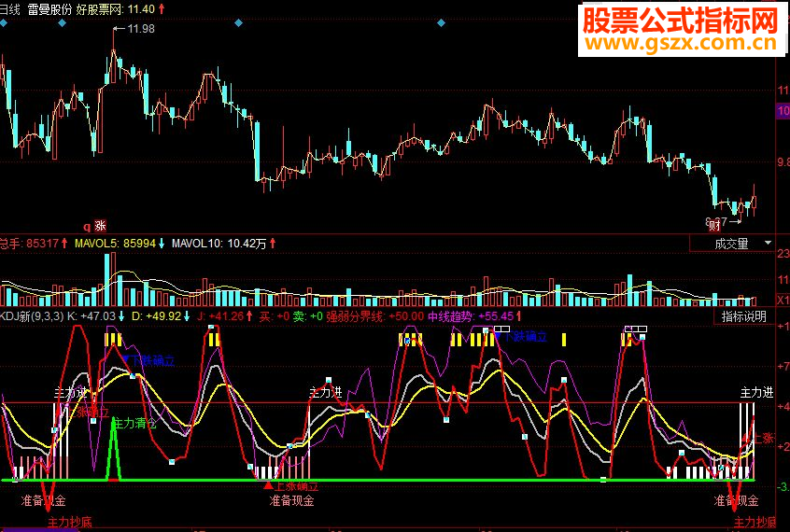The image size is (790, 532).
Task: Click the 指标说明 button
Action: (743, 317)
